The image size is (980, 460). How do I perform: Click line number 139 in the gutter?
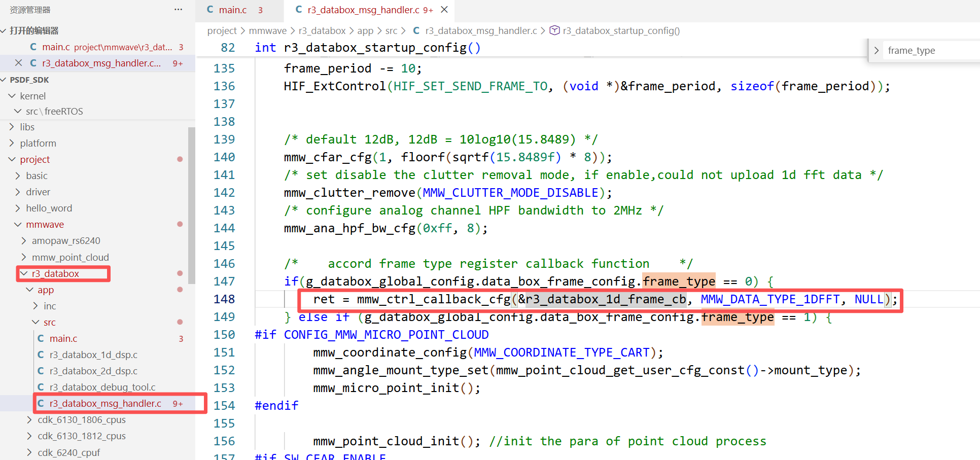pos(224,139)
